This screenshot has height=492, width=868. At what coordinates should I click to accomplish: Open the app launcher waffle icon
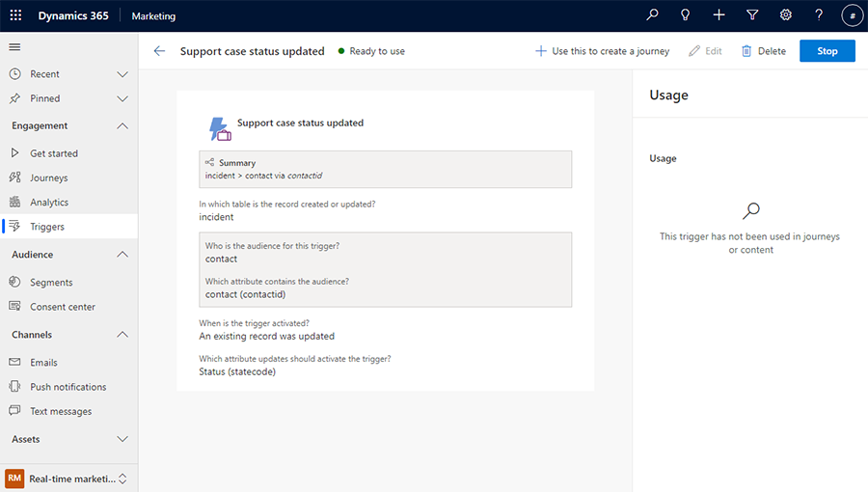pos(15,15)
